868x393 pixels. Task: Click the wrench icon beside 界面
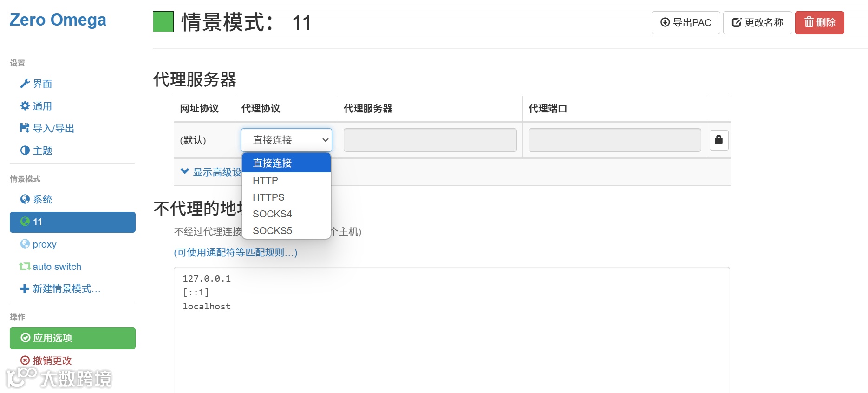pyautogui.click(x=25, y=84)
